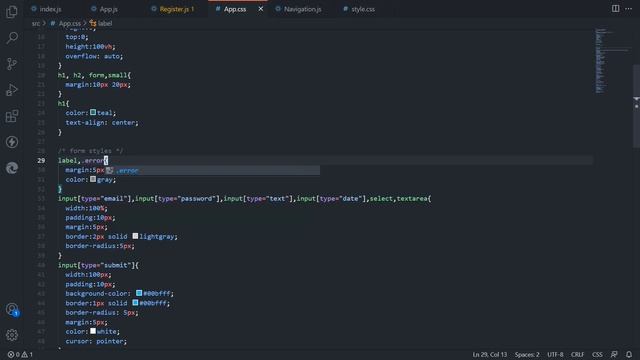Open Run and Debug view
The image size is (640, 360).
click(x=12, y=90)
